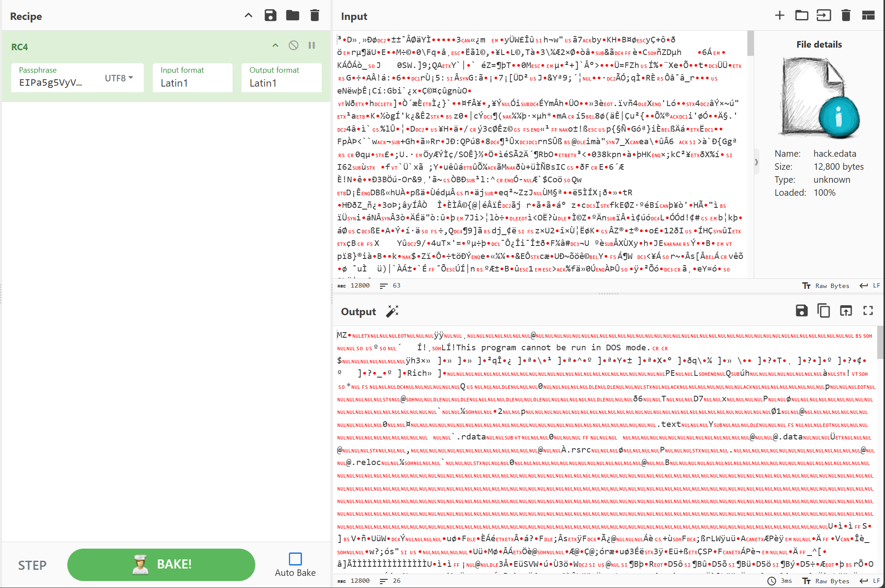Open a file as input
This screenshot has height=588, width=885.
[824, 16]
